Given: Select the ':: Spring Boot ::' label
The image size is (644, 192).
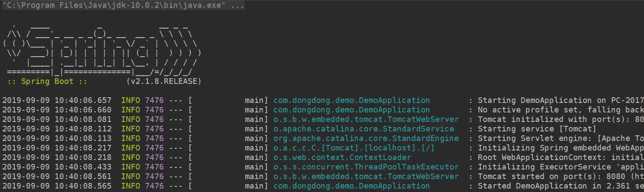Looking at the screenshot, I should [47, 81].
